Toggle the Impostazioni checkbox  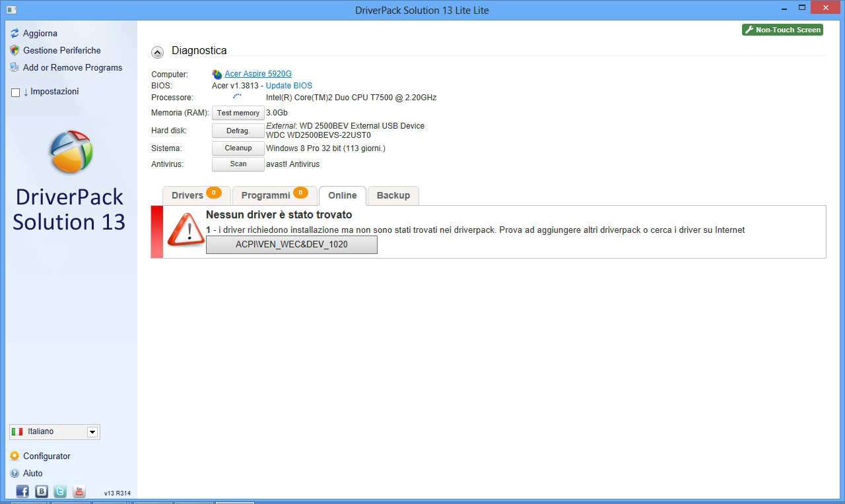(16, 92)
